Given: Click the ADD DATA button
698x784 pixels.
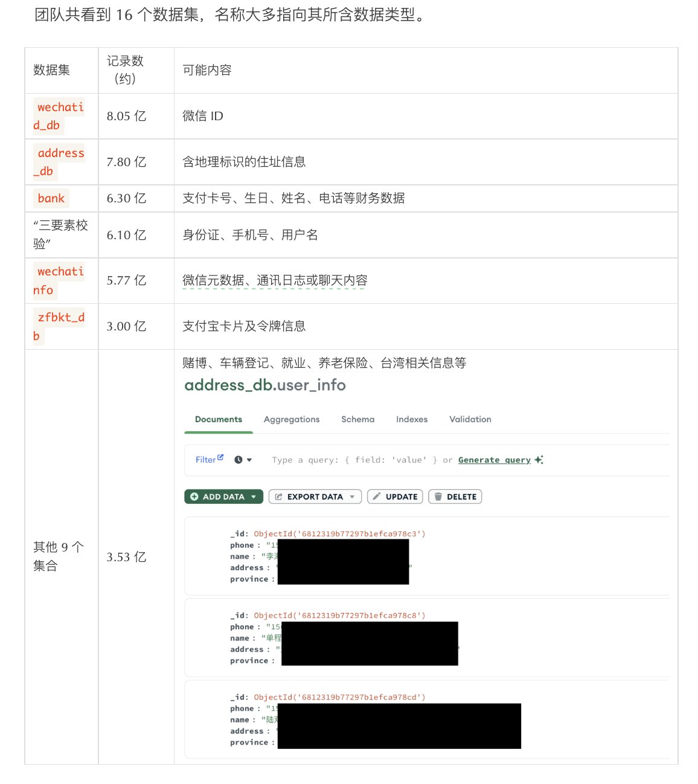Looking at the screenshot, I should tap(223, 496).
